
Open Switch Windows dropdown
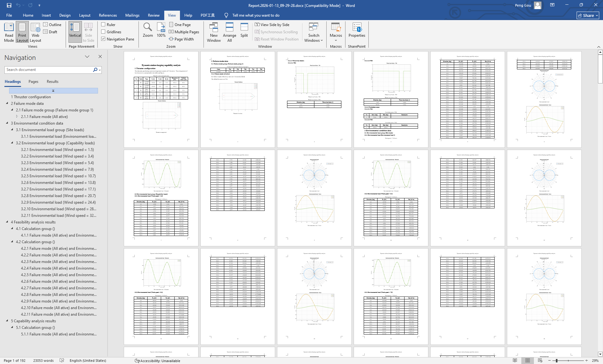[x=313, y=32]
